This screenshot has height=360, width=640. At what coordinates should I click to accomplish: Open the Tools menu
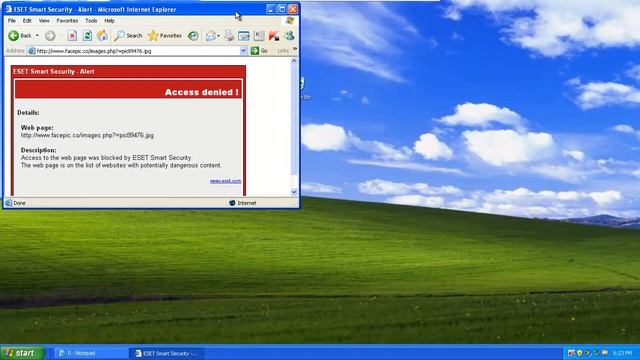point(91,20)
